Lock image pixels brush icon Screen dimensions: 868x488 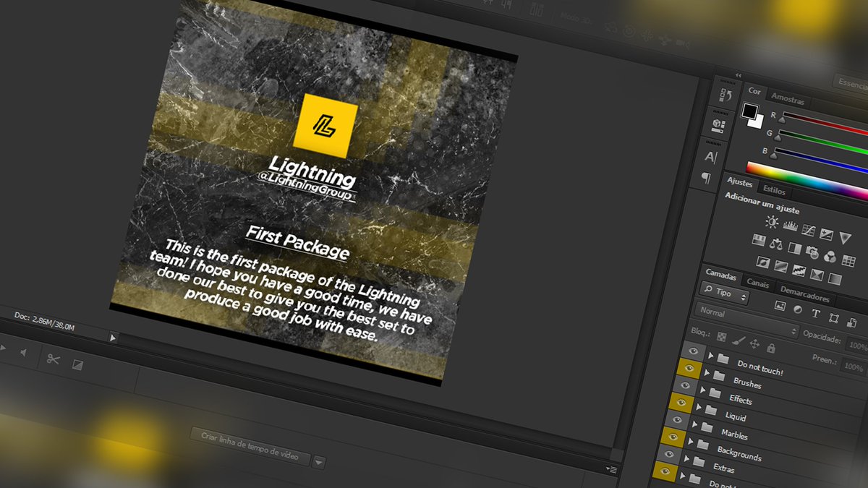click(739, 340)
